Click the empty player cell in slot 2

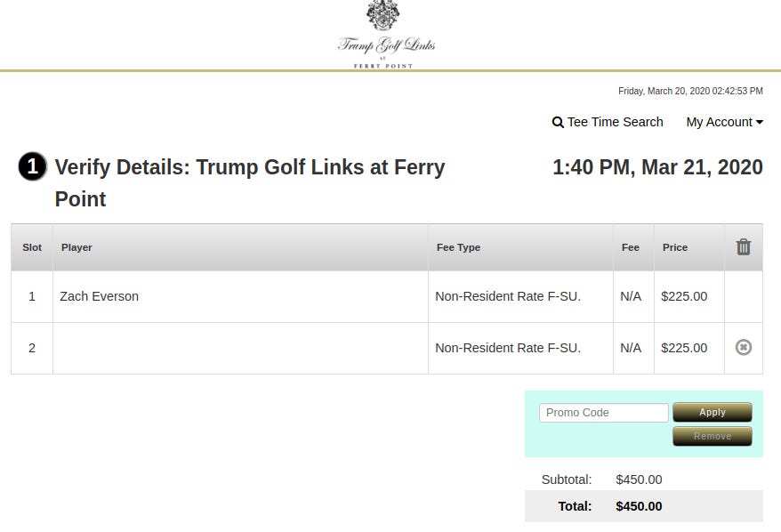240,348
